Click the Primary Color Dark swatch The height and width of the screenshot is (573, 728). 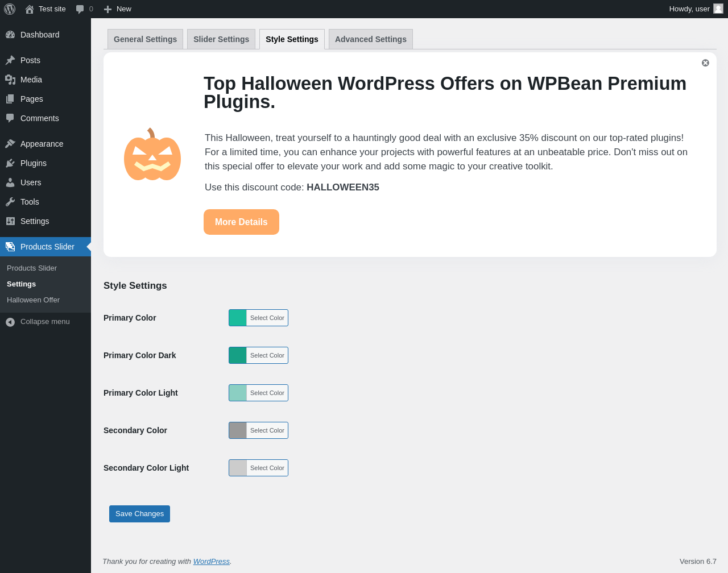tap(238, 355)
